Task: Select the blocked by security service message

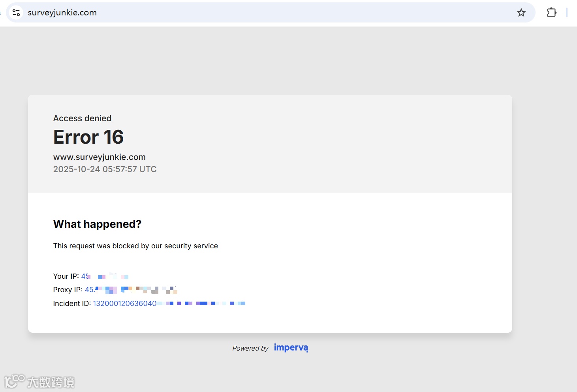Action: [135, 246]
